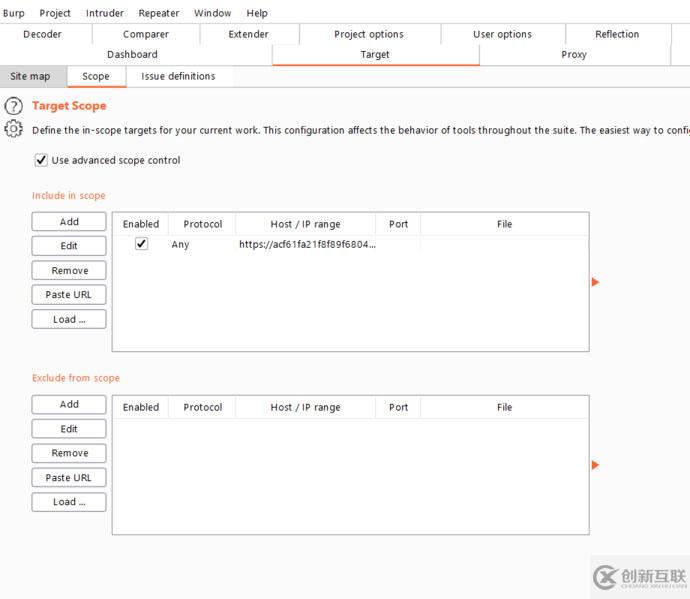Uncheck Enabled box for the https://acf61fa21f8f89f6804 entry
Image resolution: width=690 pixels, height=599 pixels.
click(x=141, y=243)
